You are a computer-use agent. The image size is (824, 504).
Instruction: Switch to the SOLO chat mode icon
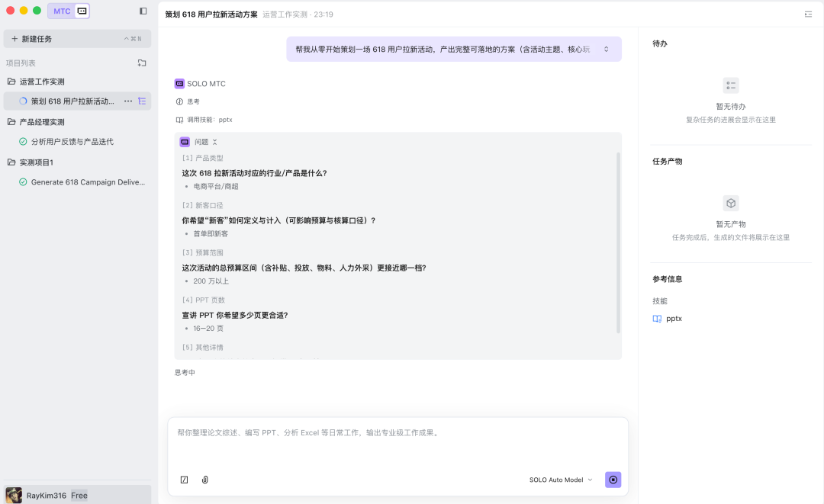click(x=82, y=11)
